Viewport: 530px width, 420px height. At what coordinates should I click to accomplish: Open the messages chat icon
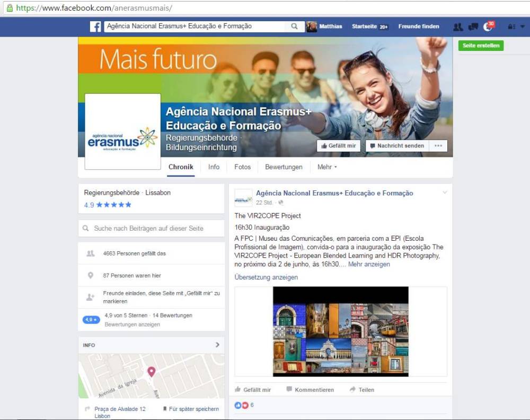(x=473, y=27)
